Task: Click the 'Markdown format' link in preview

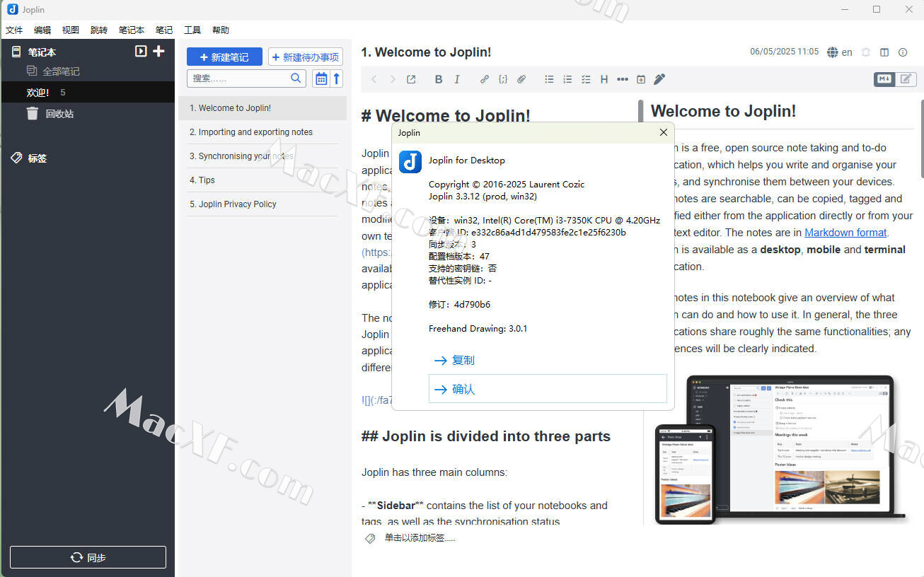Action: click(x=845, y=233)
